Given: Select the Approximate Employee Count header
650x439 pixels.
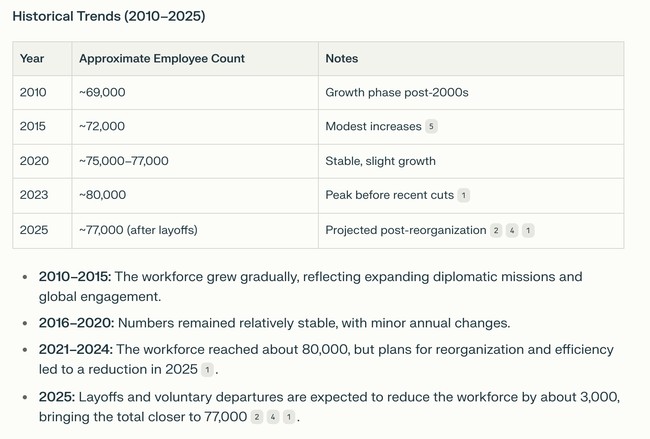Looking at the screenshot, I should coord(162,58).
